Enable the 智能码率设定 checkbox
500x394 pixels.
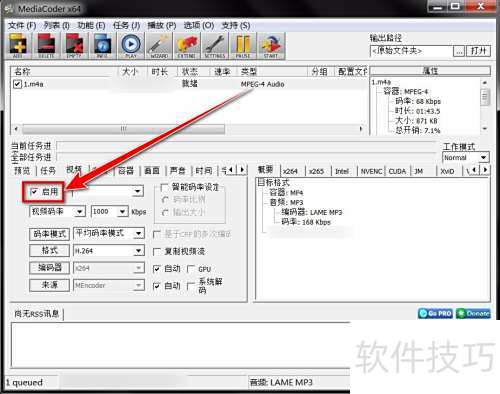[164, 187]
